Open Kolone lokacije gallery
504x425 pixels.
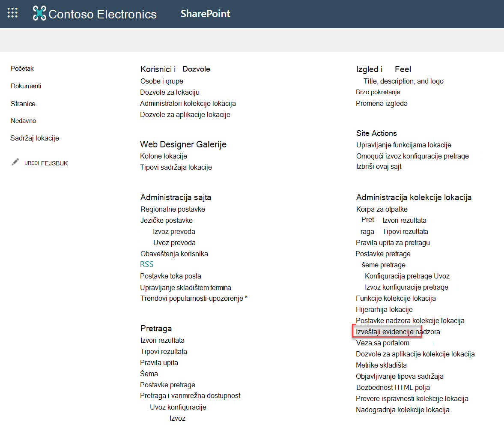click(163, 156)
